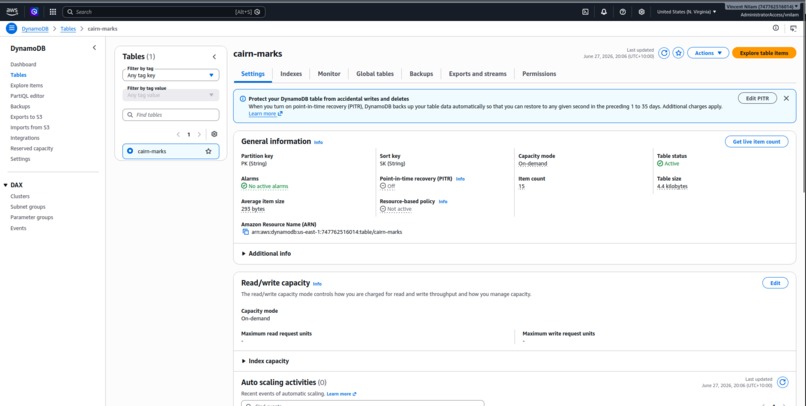Open the info panel icon at top right
The image size is (806, 406).
tap(776, 28)
